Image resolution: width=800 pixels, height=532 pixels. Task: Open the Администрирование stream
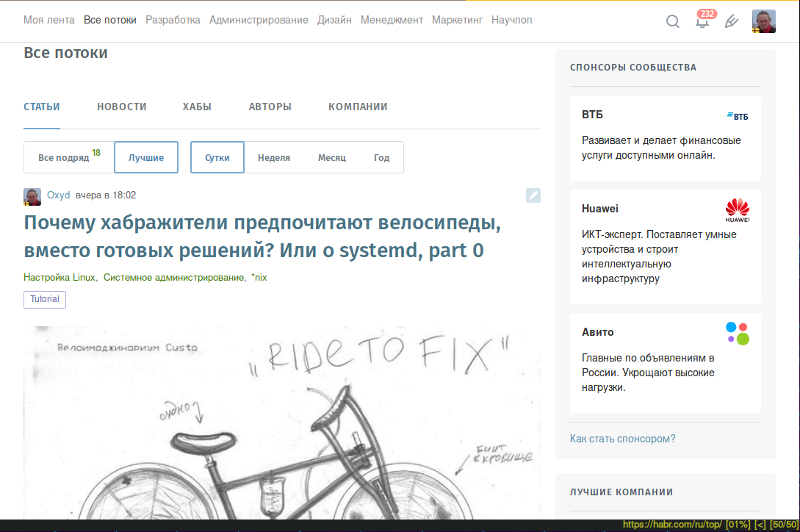(x=259, y=20)
